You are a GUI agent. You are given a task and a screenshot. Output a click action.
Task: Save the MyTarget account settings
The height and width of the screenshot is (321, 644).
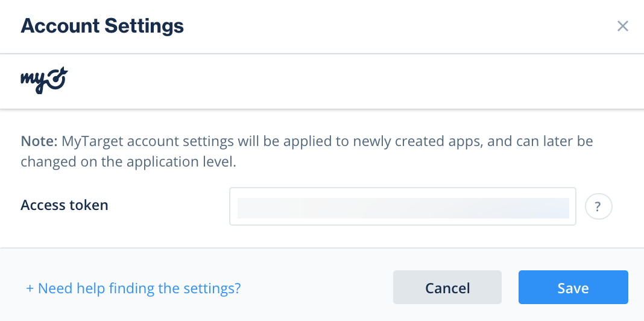pos(573,287)
